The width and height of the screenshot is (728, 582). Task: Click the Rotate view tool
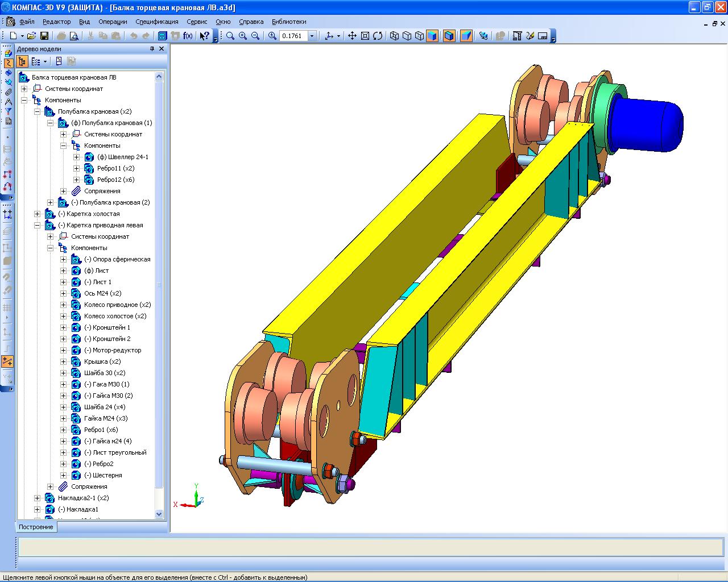[x=378, y=36]
